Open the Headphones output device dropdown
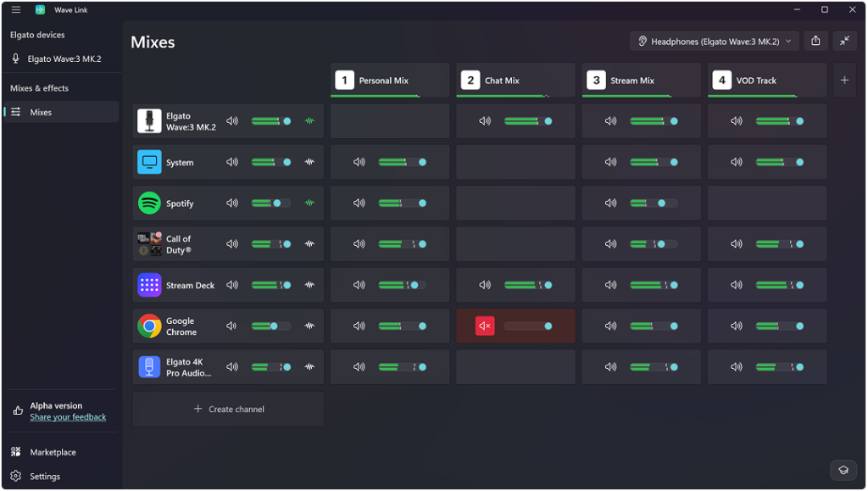868x491 pixels. (x=714, y=42)
